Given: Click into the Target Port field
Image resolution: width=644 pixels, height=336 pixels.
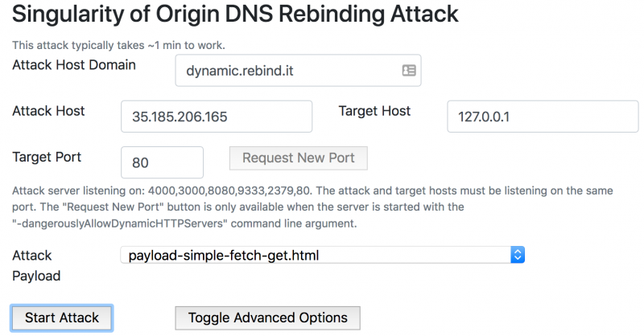Looking at the screenshot, I should tap(161, 162).
